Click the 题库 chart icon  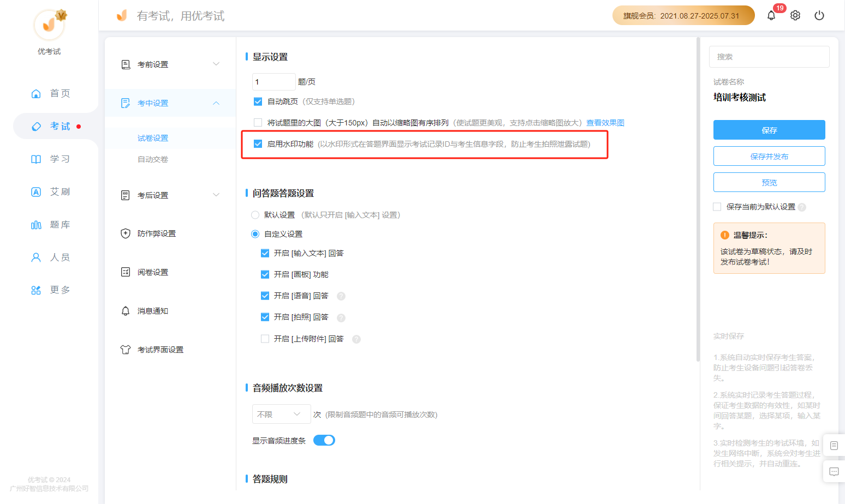pyautogui.click(x=36, y=225)
